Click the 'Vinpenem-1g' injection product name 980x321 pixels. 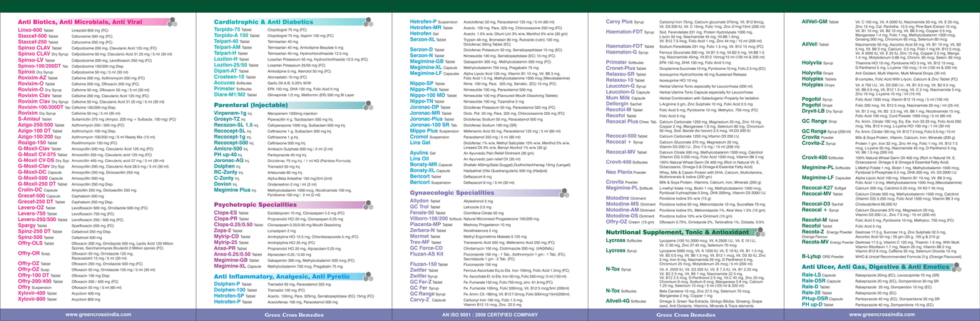[x=232, y=113]
